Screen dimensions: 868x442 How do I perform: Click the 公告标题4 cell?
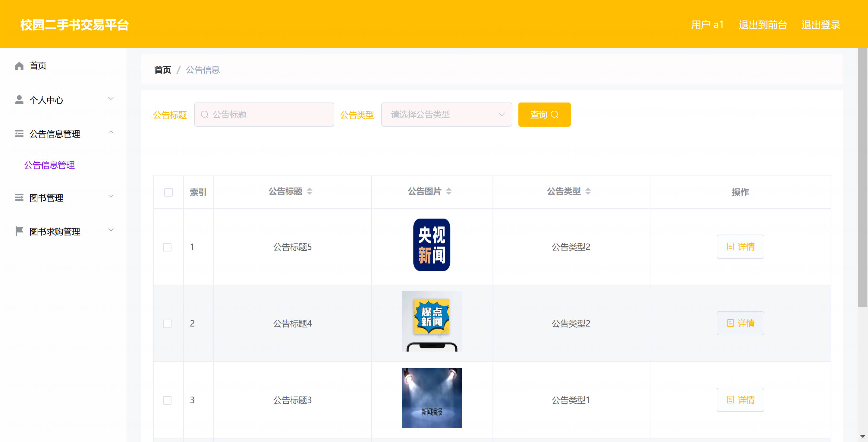click(x=292, y=324)
